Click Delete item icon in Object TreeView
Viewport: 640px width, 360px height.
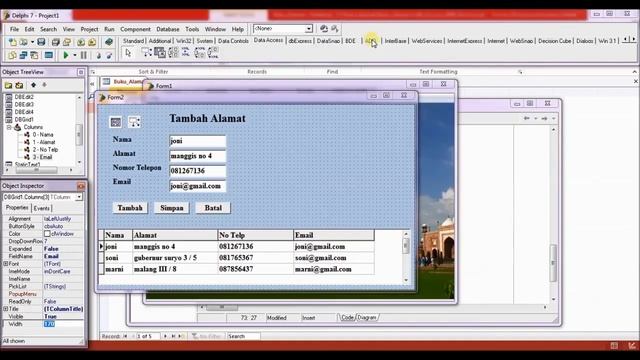(19, 85)
